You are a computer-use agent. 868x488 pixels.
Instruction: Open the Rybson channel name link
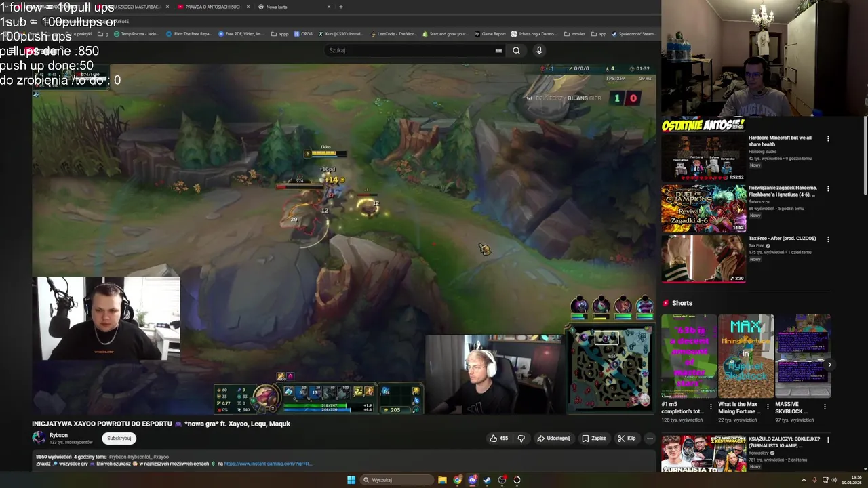(58, 435)
